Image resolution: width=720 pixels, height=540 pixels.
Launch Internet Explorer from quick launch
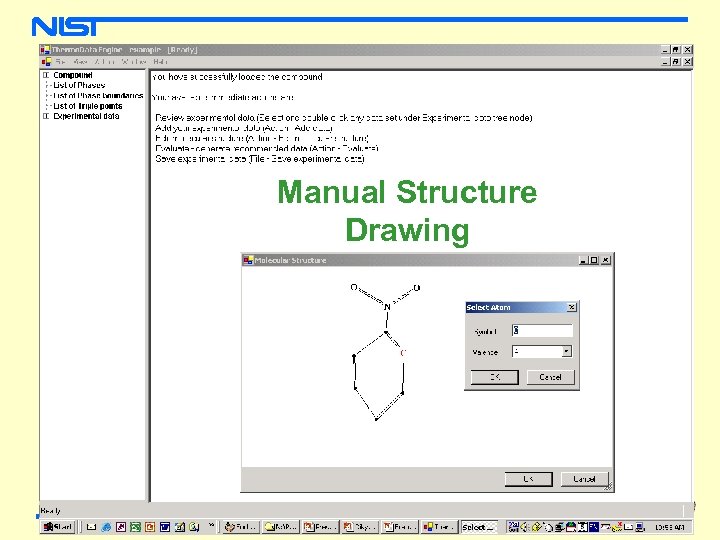[106, 527]
